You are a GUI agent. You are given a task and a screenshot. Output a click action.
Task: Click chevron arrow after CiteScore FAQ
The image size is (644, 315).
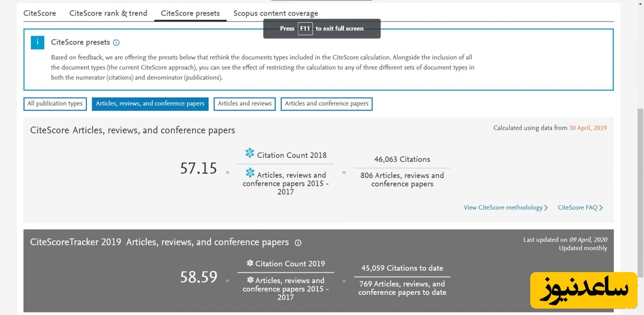point(601,208)
